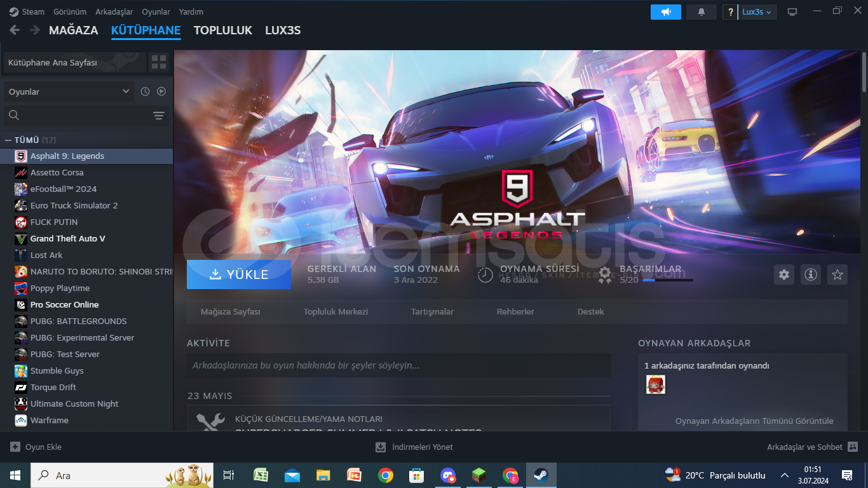This screenshot has width=868, height=488.
Task: Click the grid view icon beside library home
Action: [x=158, y=62]
